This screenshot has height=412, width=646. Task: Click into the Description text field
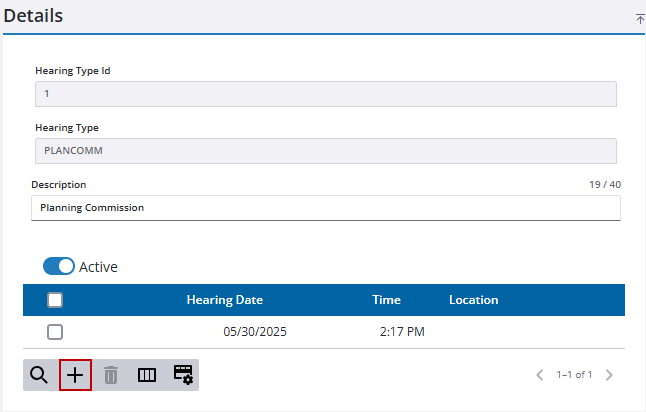325,208
